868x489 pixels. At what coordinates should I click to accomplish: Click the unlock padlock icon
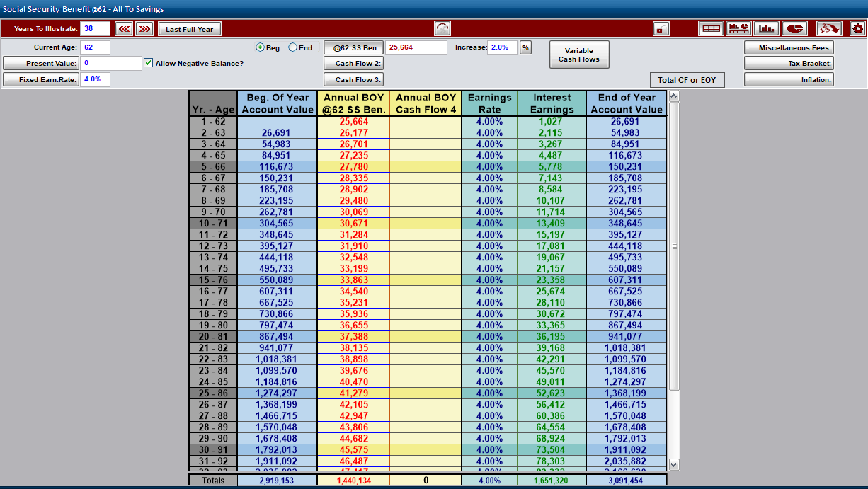661,29
